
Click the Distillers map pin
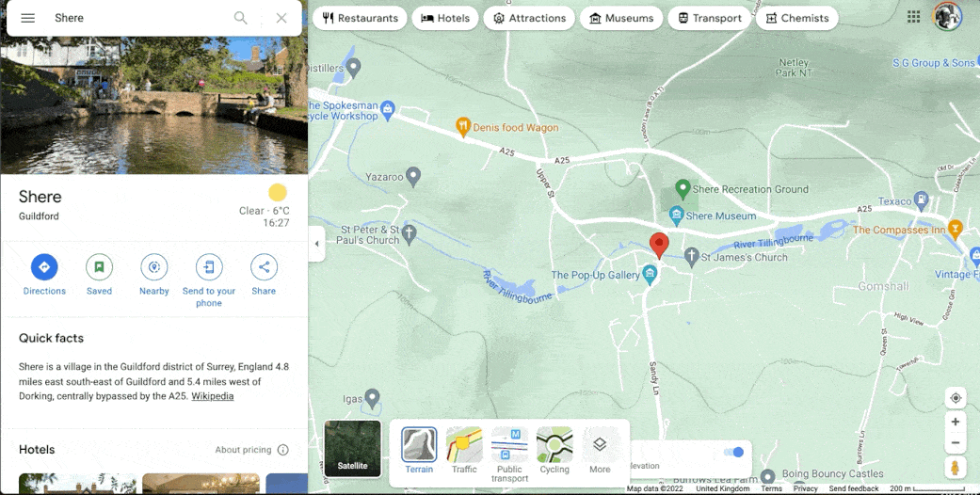click(x=353, y=68)
